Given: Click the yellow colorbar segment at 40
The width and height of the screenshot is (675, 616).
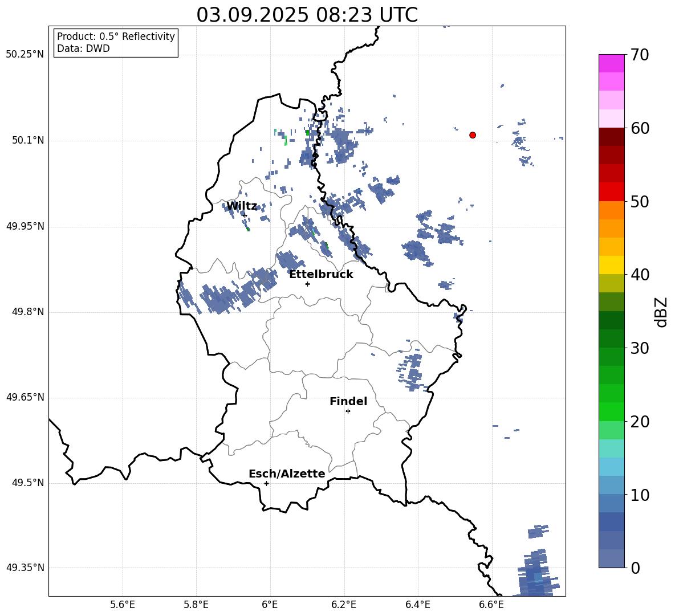Looking at the screenshot, I should click(611, 265).
